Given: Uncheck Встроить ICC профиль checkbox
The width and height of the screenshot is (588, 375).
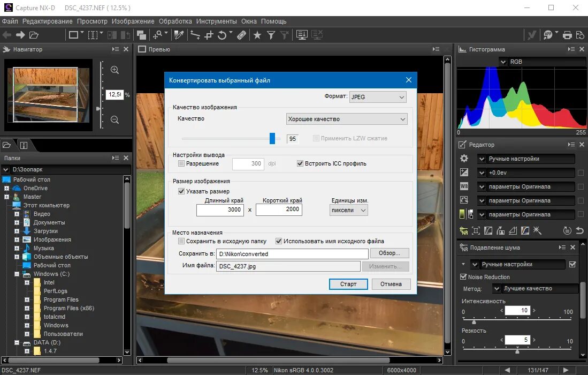Looking at the screenshot, I should tap(300, 163).
